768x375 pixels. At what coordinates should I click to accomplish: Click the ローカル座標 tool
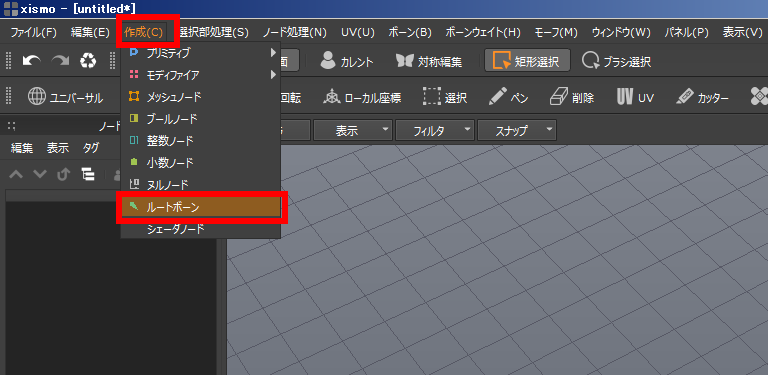(x=362, y=97)
